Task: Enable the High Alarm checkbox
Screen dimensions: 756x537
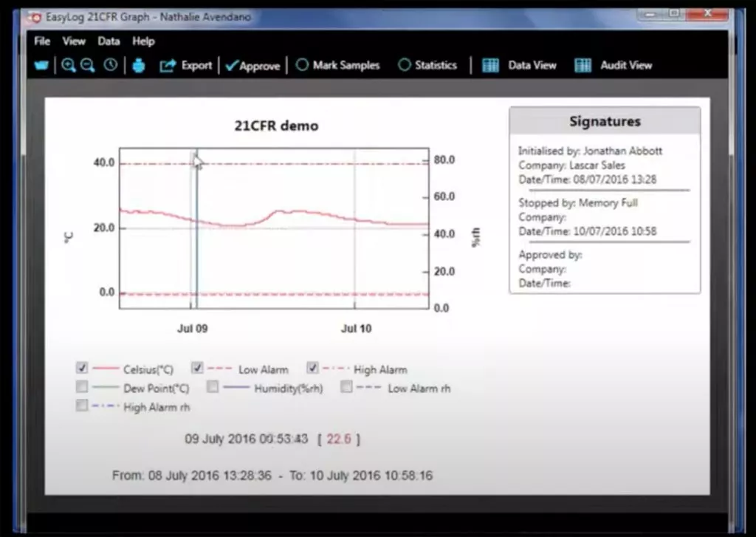Action: pyautogui.click(x=312, y=367)
